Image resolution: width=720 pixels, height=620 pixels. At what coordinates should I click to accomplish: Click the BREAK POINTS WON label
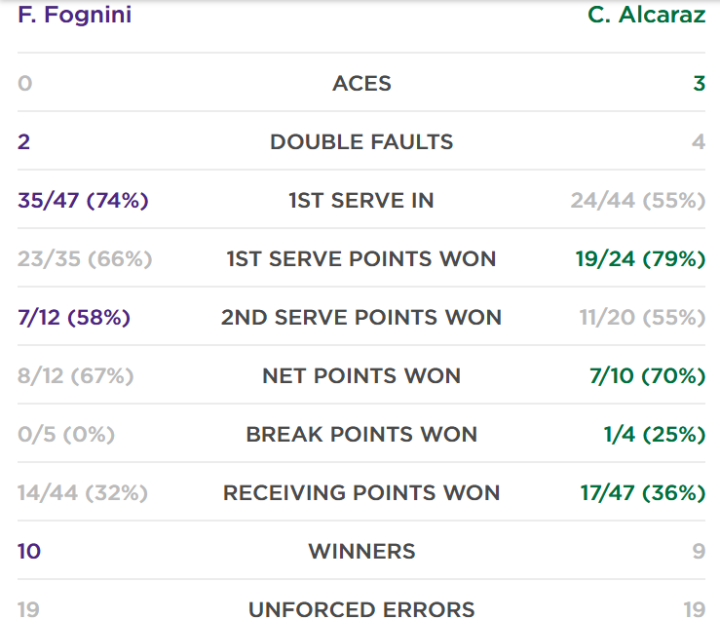tap(361, 434)
